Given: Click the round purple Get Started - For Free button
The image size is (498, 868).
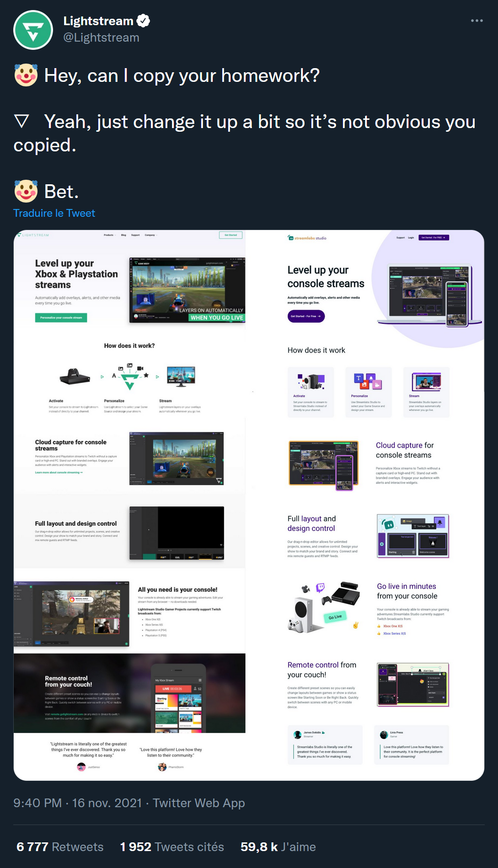Looking at the screenshot, I should 306,316.
